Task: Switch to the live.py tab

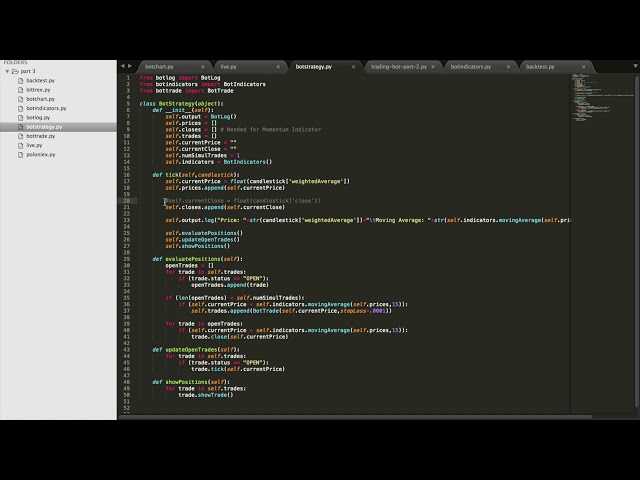Action: (x=229, y=67)
